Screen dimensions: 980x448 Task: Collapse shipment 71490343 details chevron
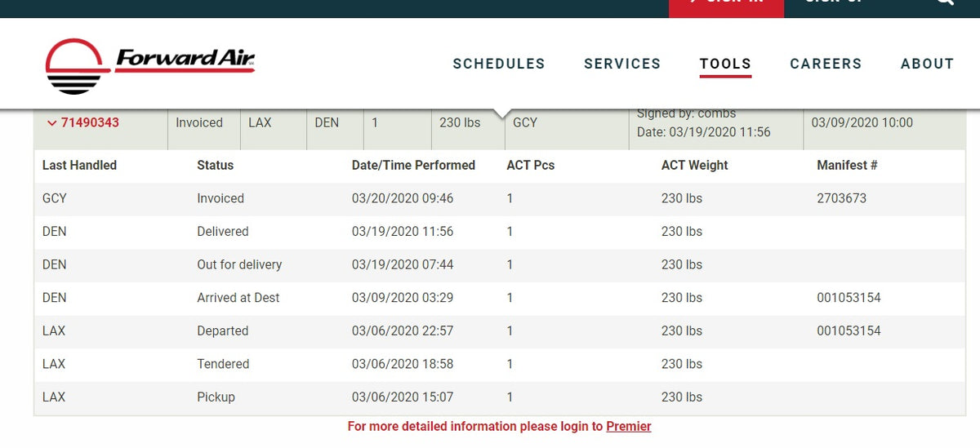52,123
